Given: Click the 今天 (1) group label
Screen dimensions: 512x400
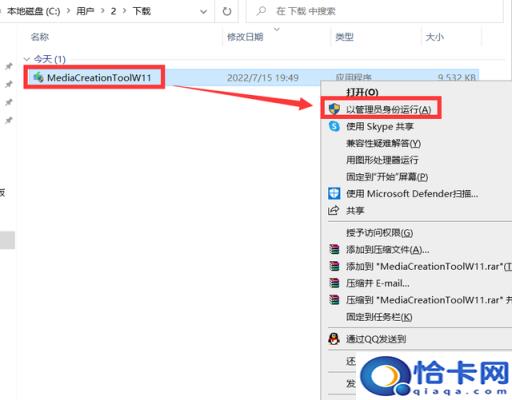Looking at the screenshot, I should 50,59.
